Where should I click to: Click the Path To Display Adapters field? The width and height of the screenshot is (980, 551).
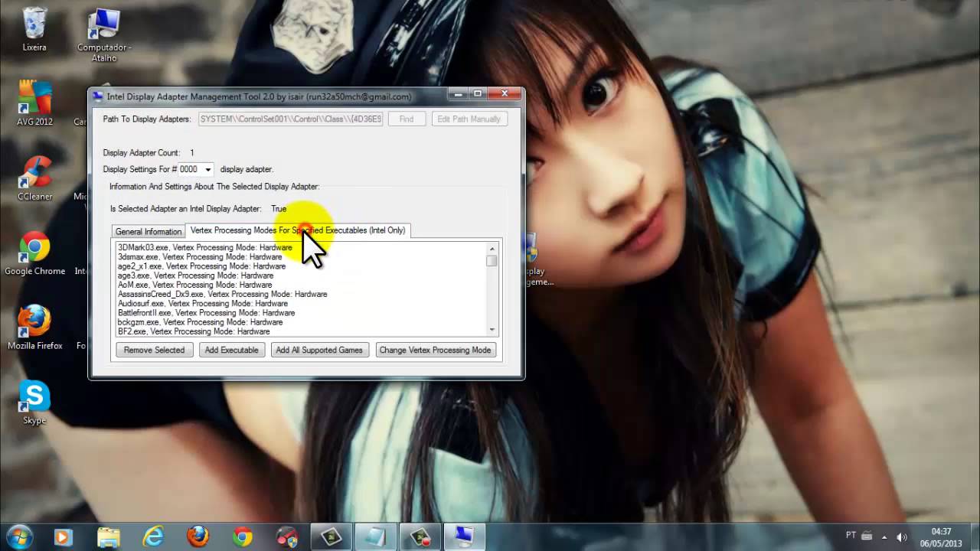click(290, 119)
